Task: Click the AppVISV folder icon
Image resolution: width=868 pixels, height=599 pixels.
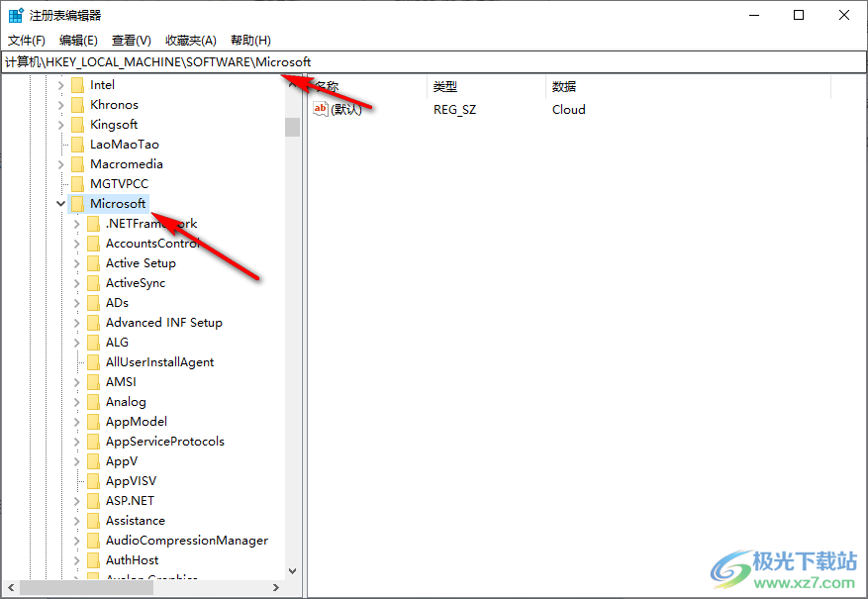Action: coord(94,481)
